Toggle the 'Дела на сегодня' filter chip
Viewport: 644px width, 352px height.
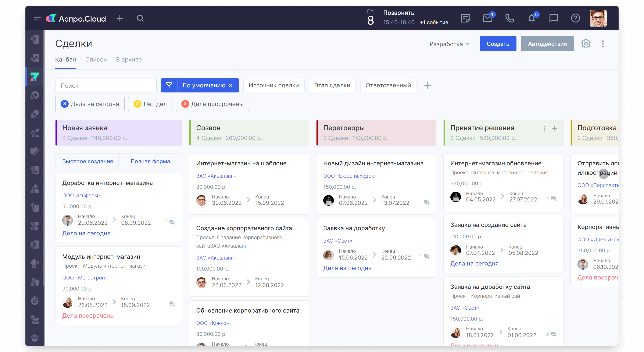[x=90, y=104]
